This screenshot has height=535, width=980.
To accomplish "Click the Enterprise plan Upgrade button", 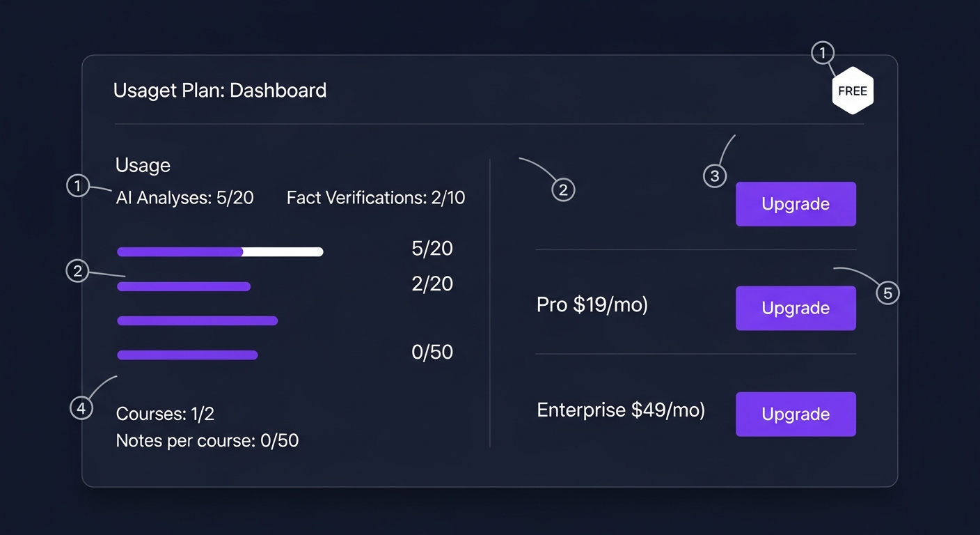I will 796,414.
